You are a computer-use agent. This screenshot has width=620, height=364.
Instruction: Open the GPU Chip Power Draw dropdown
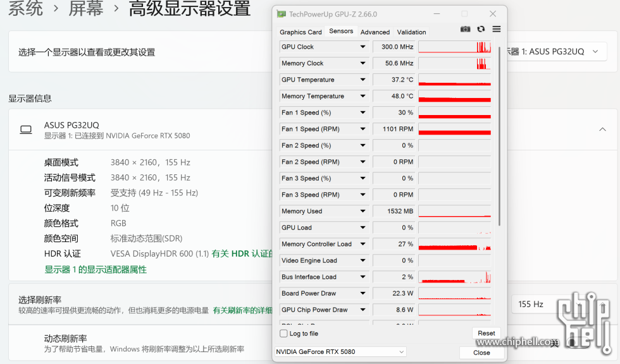[x=363, y=310]
